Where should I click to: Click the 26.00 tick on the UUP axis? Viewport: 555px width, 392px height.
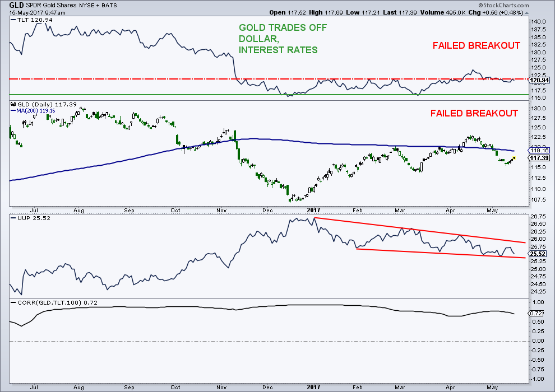tap(538, 239)
